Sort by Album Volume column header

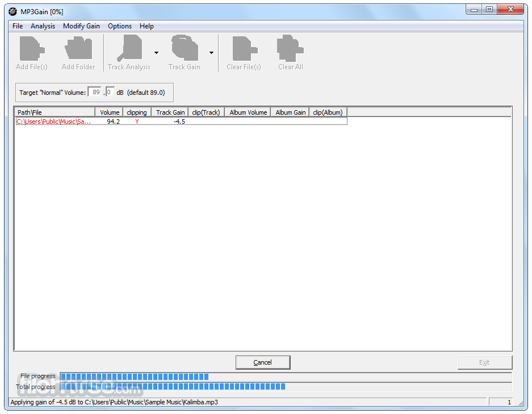[x=248, y=112]
